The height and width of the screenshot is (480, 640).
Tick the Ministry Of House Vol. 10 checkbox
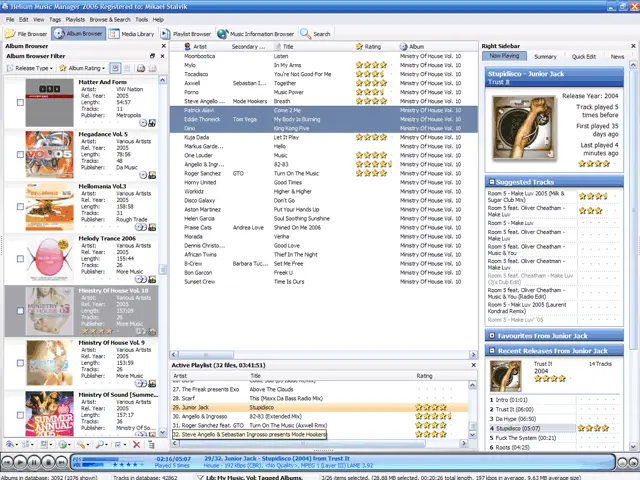pos(20,311)
